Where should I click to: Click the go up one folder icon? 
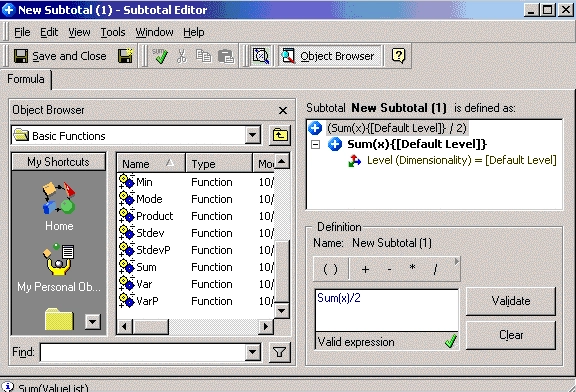(x=280, y=136)
